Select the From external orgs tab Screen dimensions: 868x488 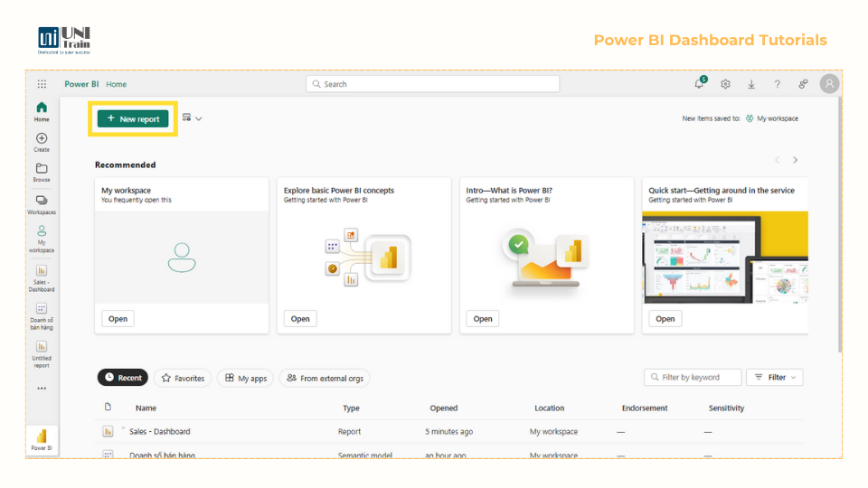click(x=325, y=378)
